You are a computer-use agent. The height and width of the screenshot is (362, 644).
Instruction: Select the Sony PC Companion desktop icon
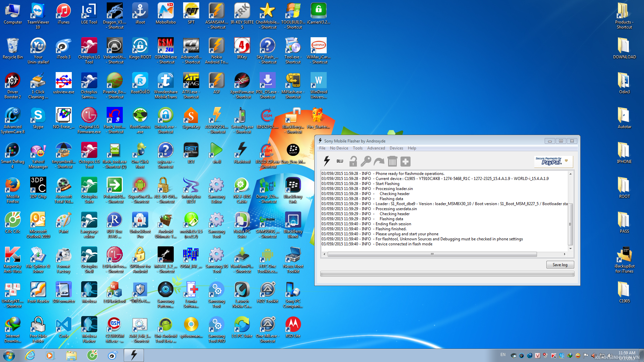(x=293, y=295)
